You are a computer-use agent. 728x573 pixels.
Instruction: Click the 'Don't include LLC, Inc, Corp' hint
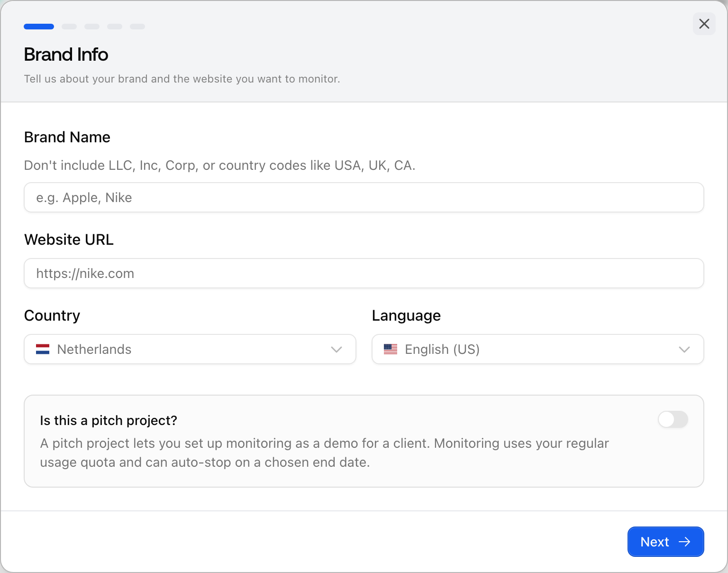tap(220, 166)
